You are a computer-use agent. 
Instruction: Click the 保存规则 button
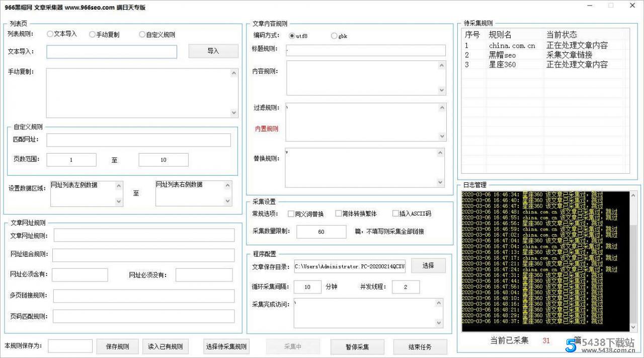click(117, 346)
